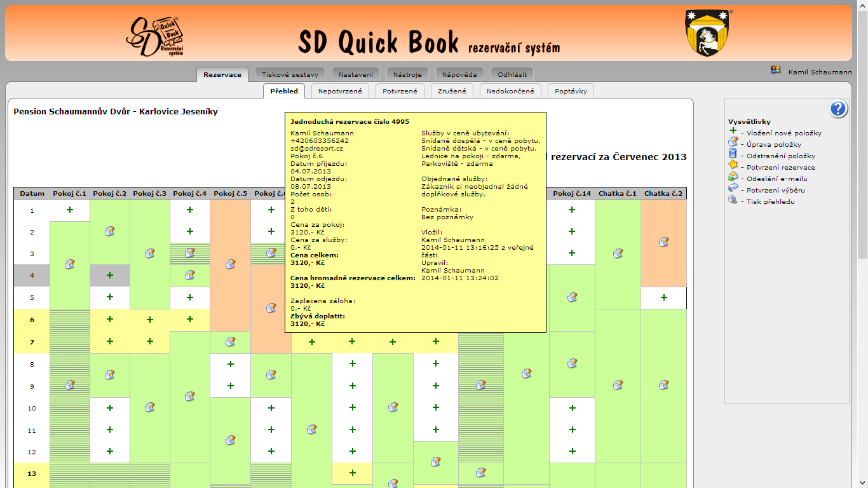Edit Pokoj č.4 reservation covering days 7–12
This screenshot has height=488, width=868.
pyautogui.click(x=190, y=396)
